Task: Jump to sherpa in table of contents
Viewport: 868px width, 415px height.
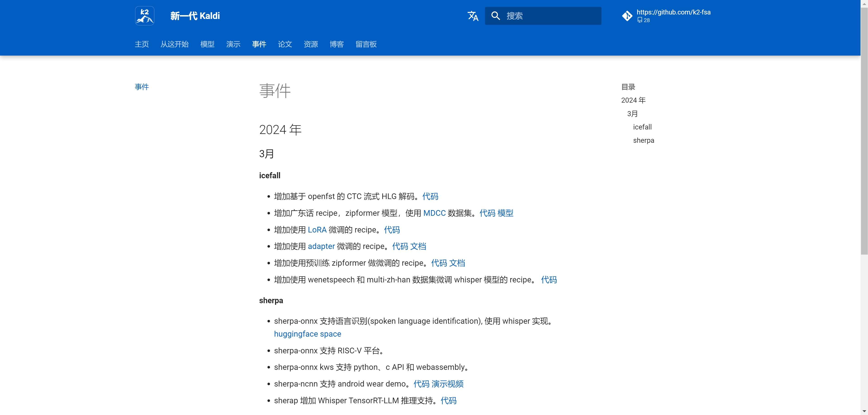Action: (643, 140)
